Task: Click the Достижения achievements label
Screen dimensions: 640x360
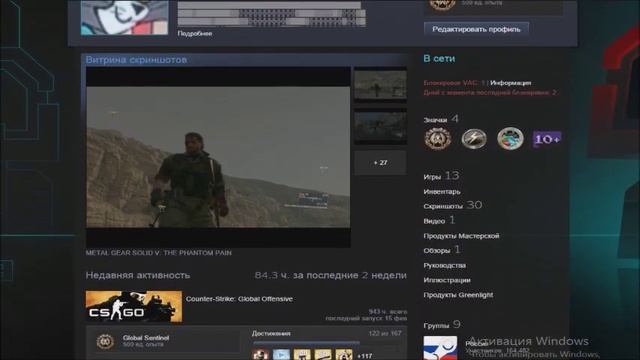Action: [x=271, y=333]
